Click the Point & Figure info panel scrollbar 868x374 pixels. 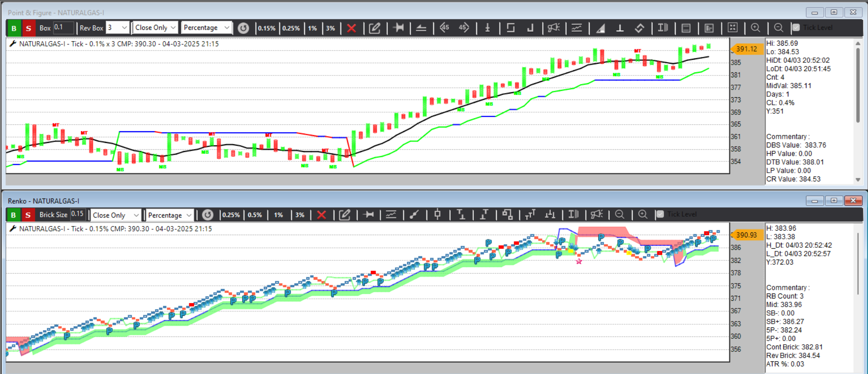pos(858,85)
